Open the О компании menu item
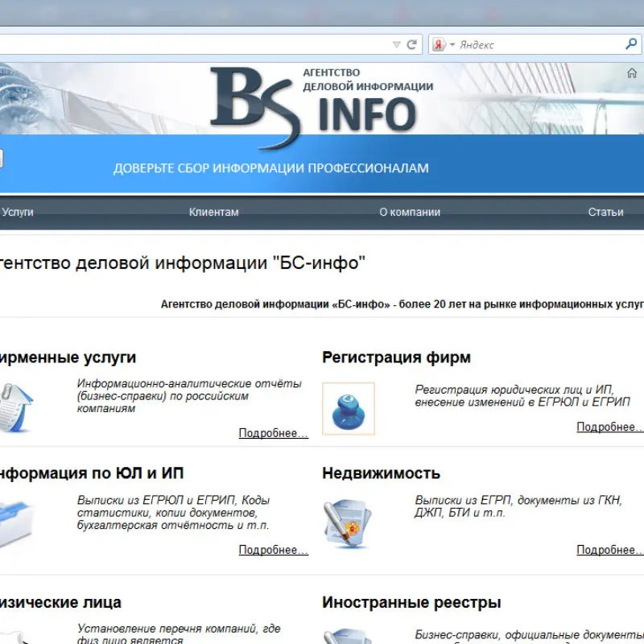This screenshot has height=644, width=644. point(410,212)
